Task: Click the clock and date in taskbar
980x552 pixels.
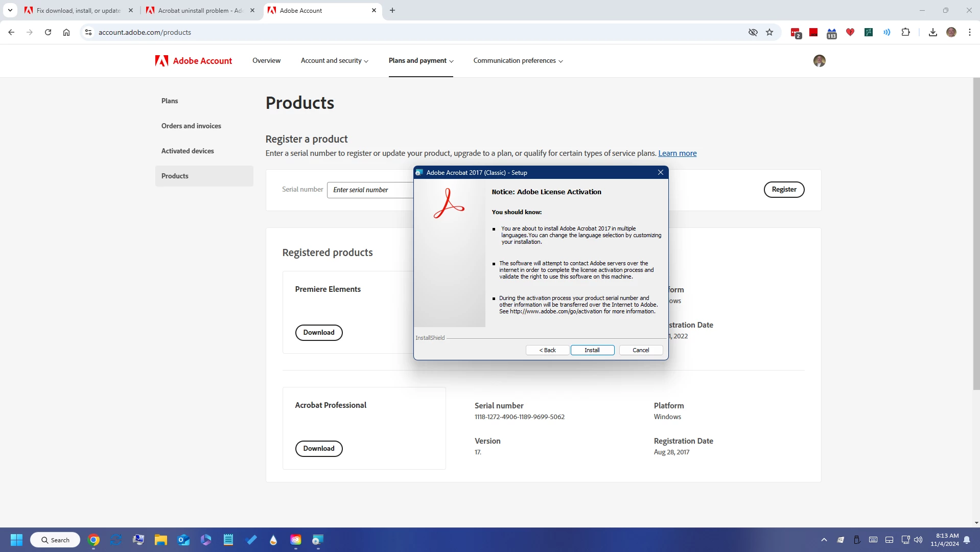Action: pyautogui.click(x=945, y=540)
